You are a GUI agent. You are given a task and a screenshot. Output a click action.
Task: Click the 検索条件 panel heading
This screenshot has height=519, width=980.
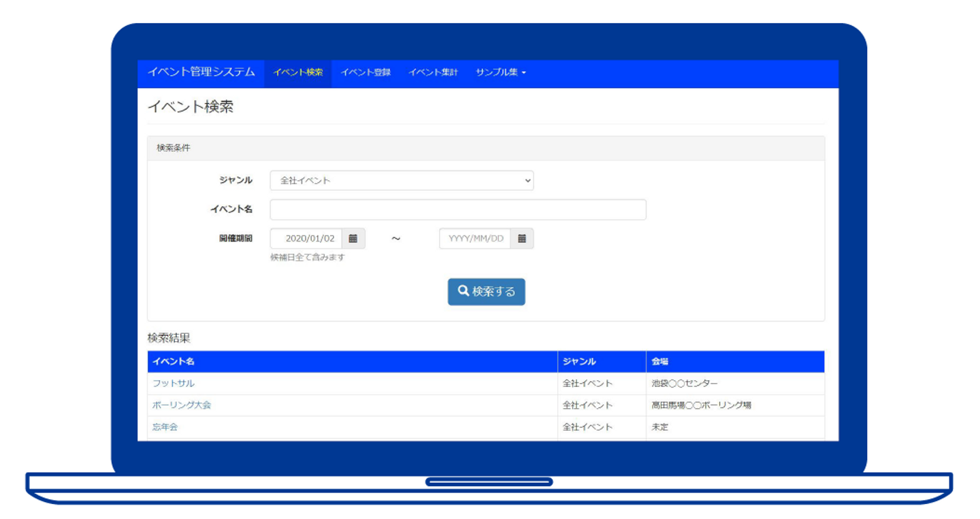click(486, 148)
